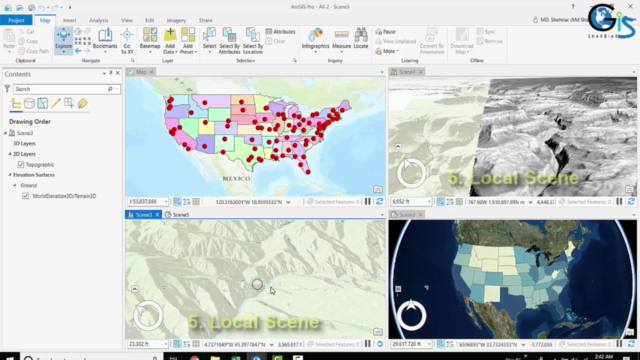Pause drawing in Scene3 view

click(368, 344)
